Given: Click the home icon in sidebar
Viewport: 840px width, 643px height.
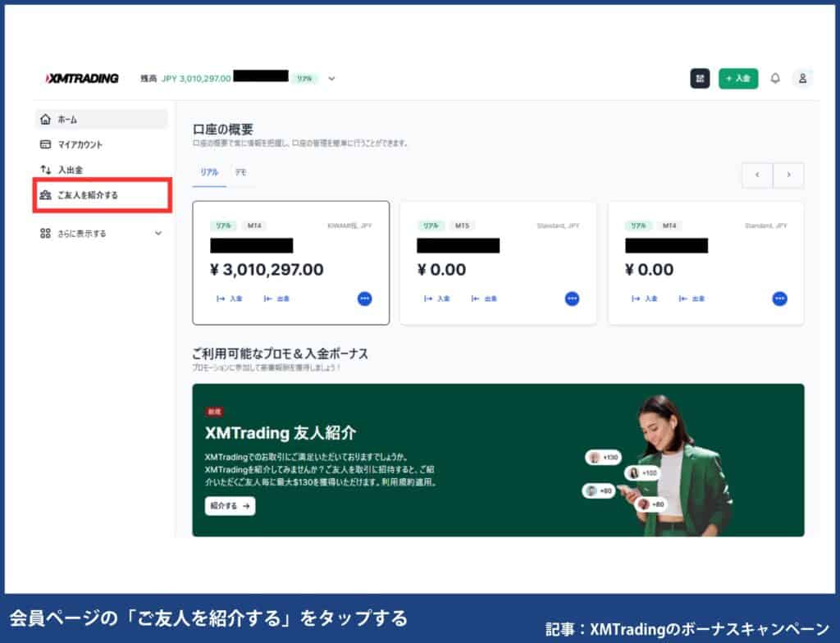Looking at the screenshot, I should 46,119.
